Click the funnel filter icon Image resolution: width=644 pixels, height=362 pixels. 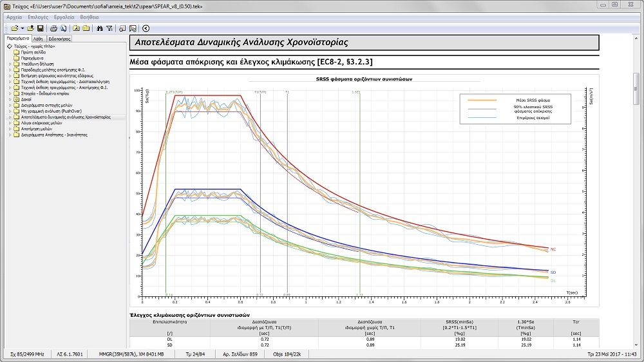[109, 28]
